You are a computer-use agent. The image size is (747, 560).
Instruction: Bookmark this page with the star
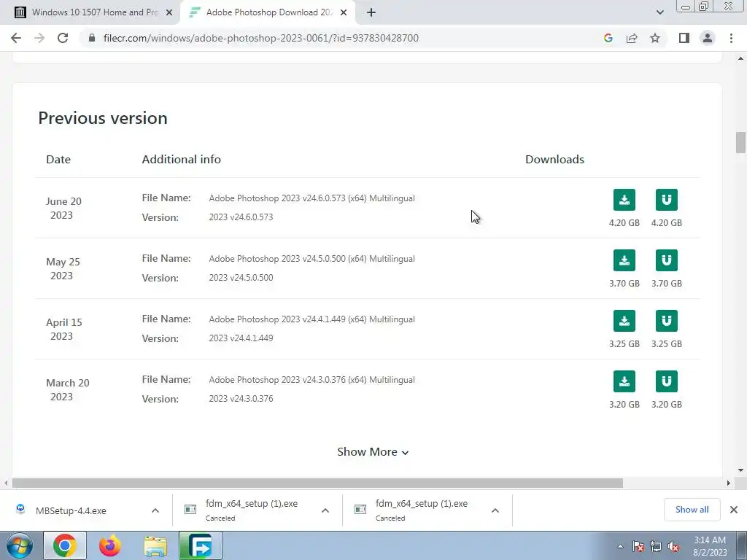pyautogui.click(x=655, y=38)
